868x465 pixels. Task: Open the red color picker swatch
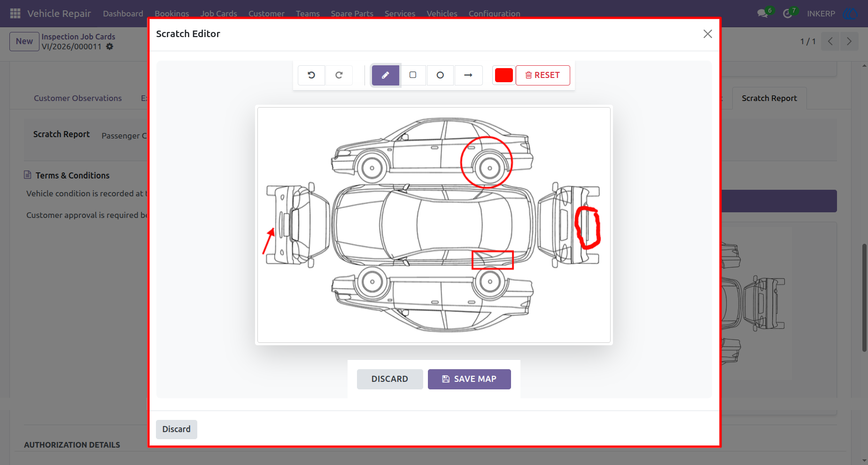click(x=504, y=75)
